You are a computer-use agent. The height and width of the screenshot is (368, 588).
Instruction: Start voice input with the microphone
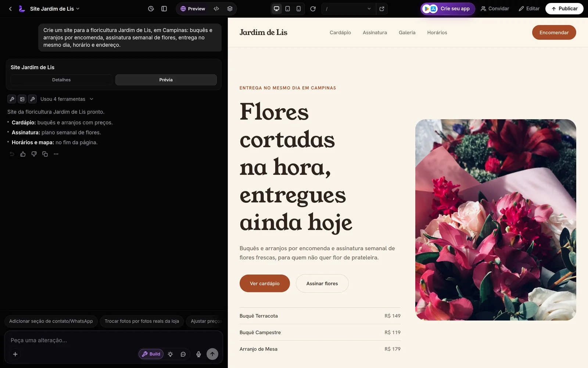click(x=198, y=354)
